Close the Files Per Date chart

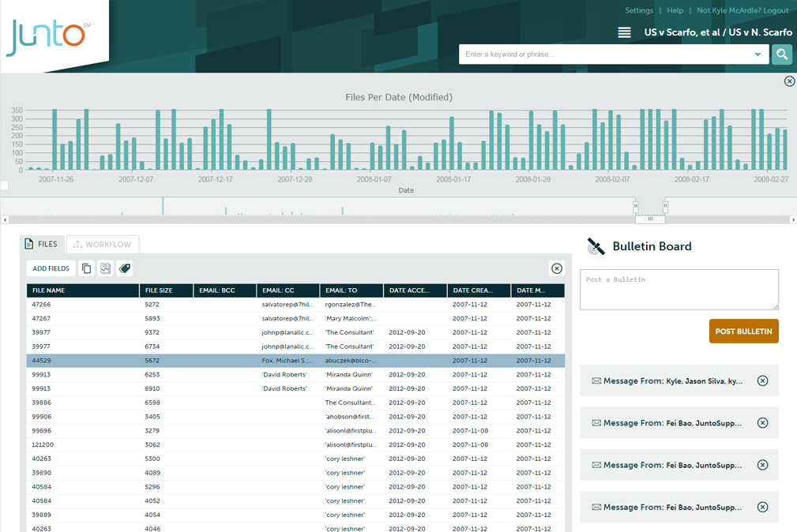point(789,81)
